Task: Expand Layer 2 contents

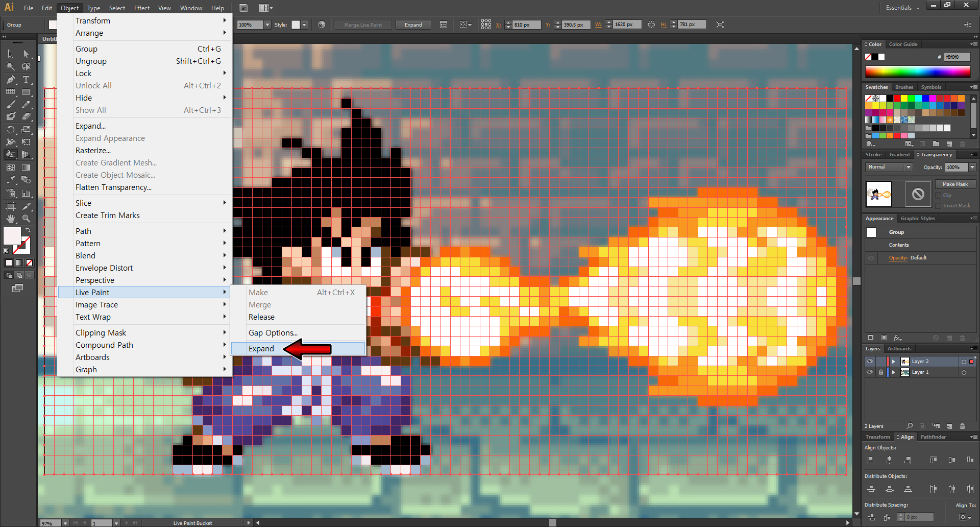Action: pyautogui.click(x=894, y=362)
